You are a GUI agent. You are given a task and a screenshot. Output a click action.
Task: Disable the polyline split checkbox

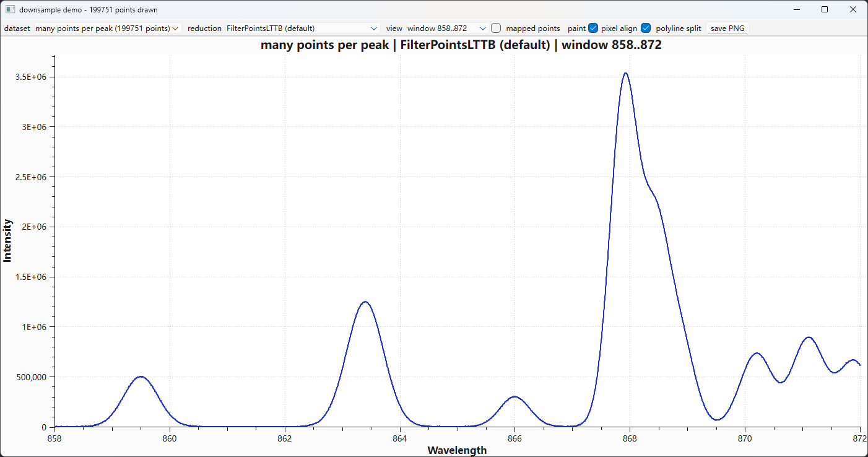[646, 28]
